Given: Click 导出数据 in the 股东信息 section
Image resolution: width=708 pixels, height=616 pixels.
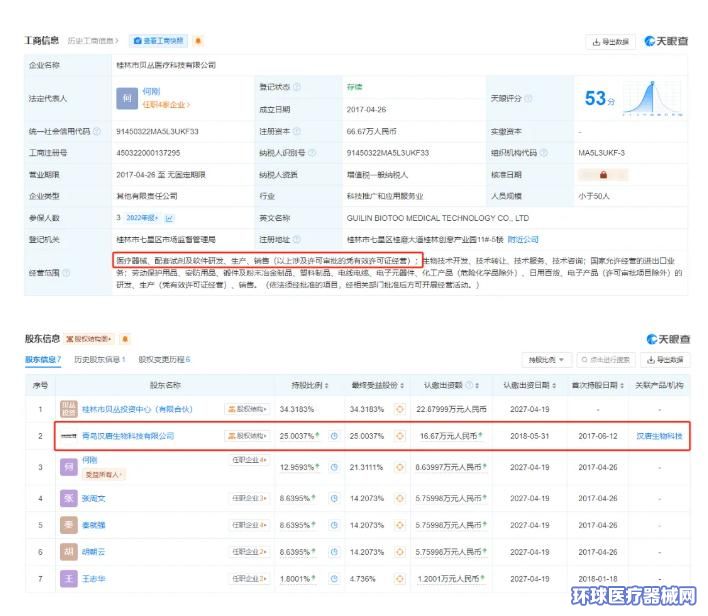Looking at the screenshot, I should click(665, 360).
